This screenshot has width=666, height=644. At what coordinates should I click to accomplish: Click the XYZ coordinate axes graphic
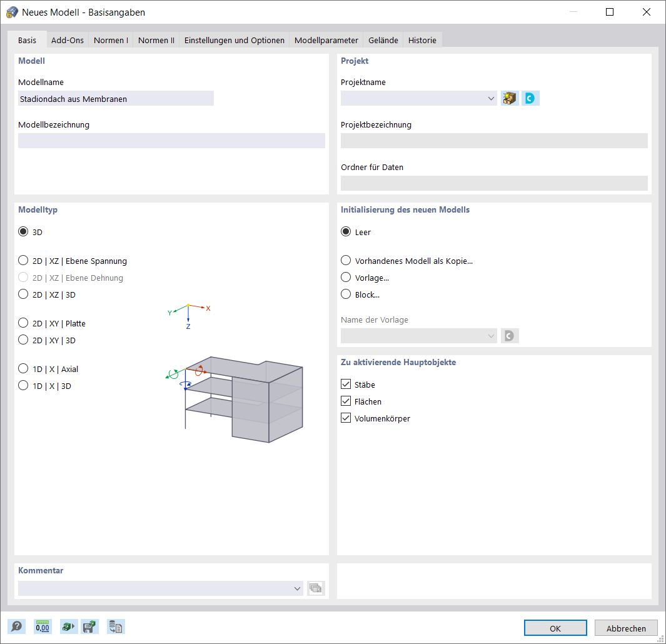[189, 316]
